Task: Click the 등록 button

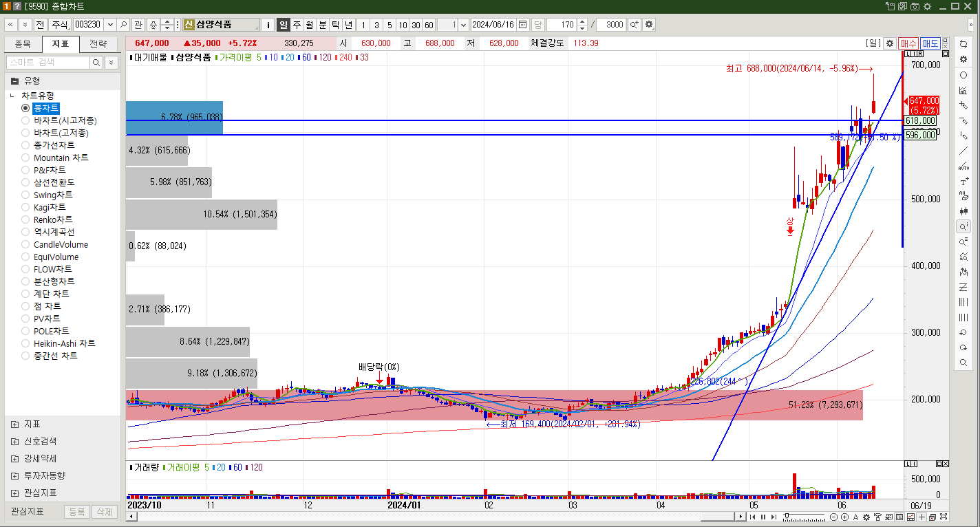Action: click(77, 512)
